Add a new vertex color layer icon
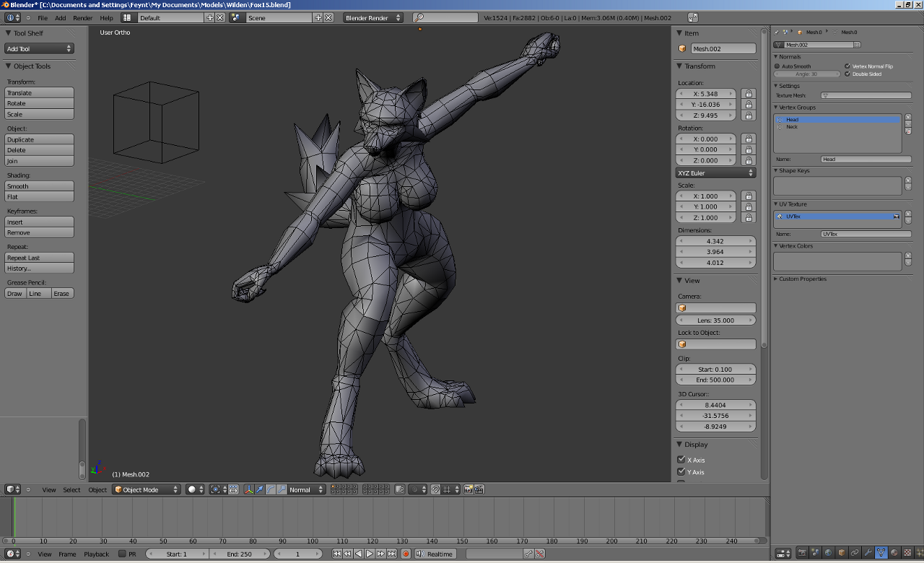Viewport: 924px width, 563px height. pyautogui.click(x=908, y=255)
